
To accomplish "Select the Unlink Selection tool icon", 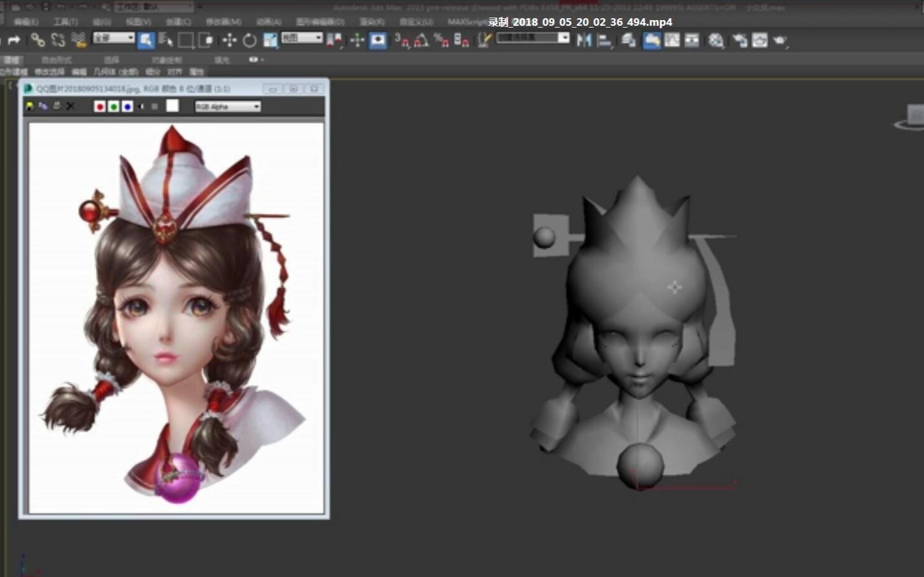I will click(x=58, y=40).
